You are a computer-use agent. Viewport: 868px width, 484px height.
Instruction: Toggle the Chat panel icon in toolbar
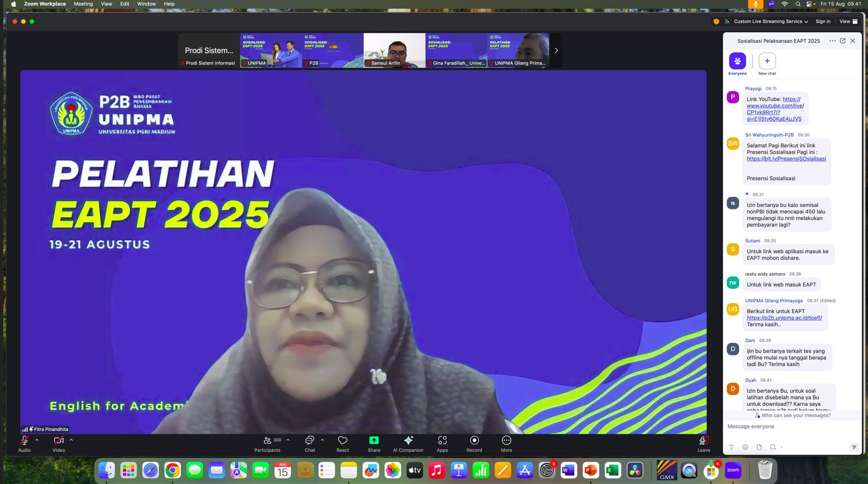point(310,440)
